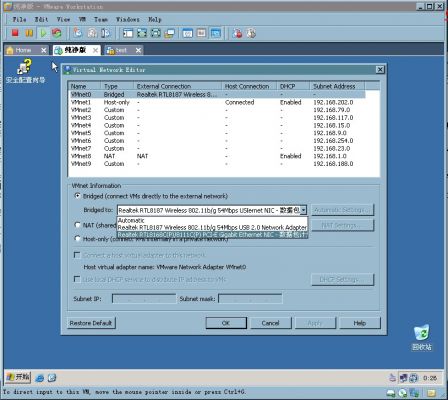Image resolution: width=448 pixels, height=400 pixels.
Task: Select the VMnet0 Bridged row
Action: (x=217, y=95)
